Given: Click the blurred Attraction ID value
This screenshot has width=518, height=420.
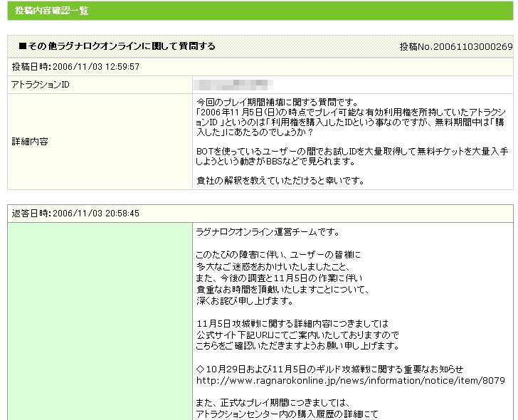Looking at the screenshot, I should tap(233, 85).
